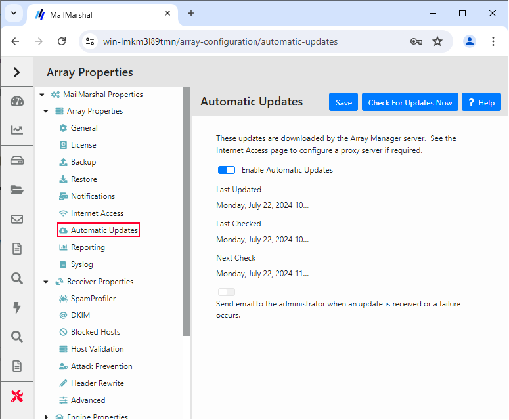Go back in browser history
The width and height of the screenshot is (509, 420).
click(x=15, y=41)
